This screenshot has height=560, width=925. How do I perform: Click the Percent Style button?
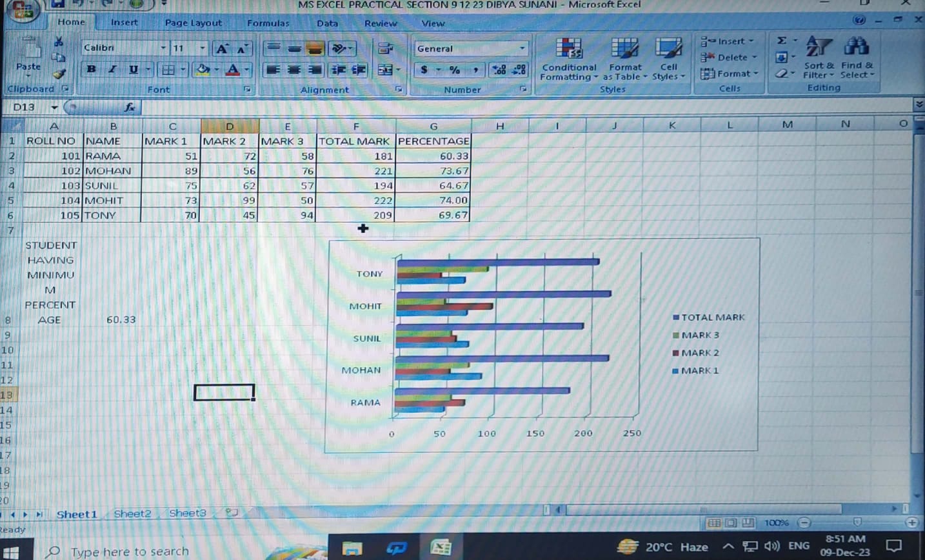point(455,70)
